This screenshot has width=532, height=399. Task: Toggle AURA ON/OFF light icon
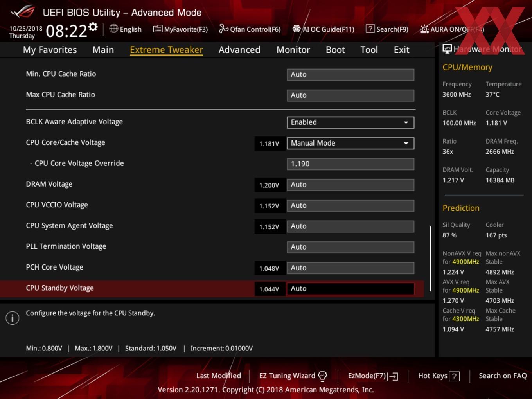(x=424, y=29)
